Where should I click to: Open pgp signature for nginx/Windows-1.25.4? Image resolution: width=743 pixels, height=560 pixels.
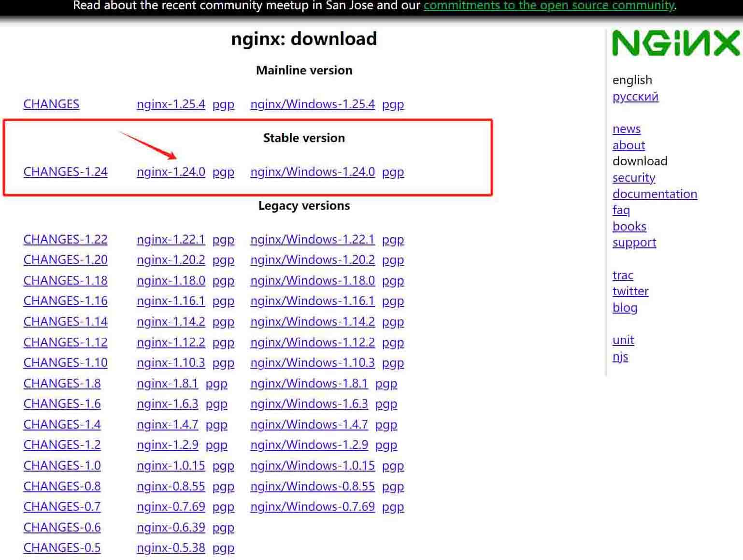coord(393,104)
